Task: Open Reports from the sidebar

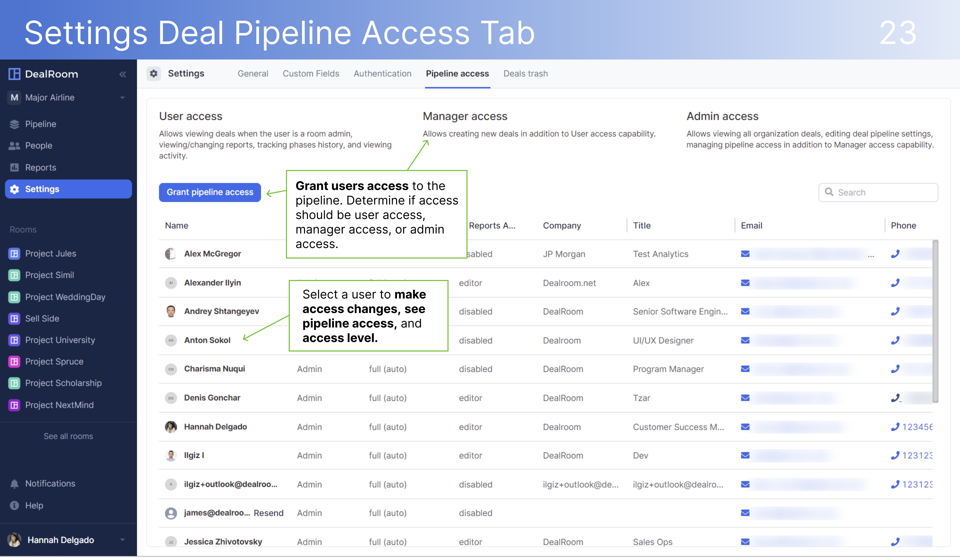Action: tap(14, 167)
